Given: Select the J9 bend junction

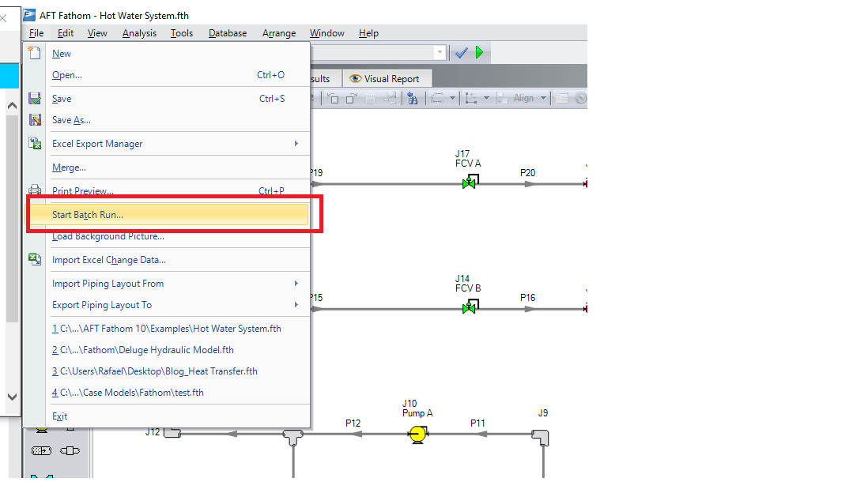Looking at the screenshot, I should [x=541, y=437].
